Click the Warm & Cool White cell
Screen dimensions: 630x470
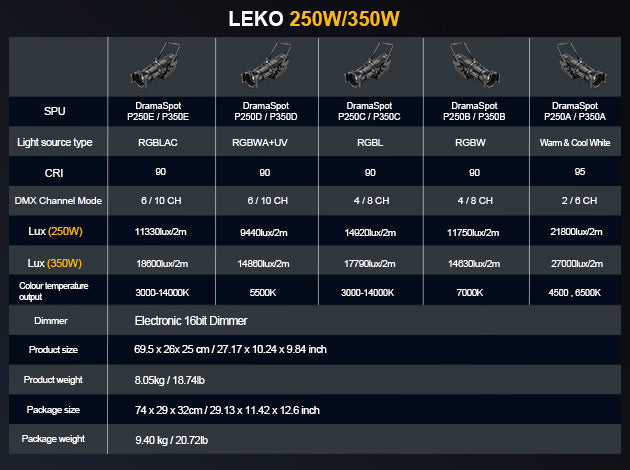[575, 142]
